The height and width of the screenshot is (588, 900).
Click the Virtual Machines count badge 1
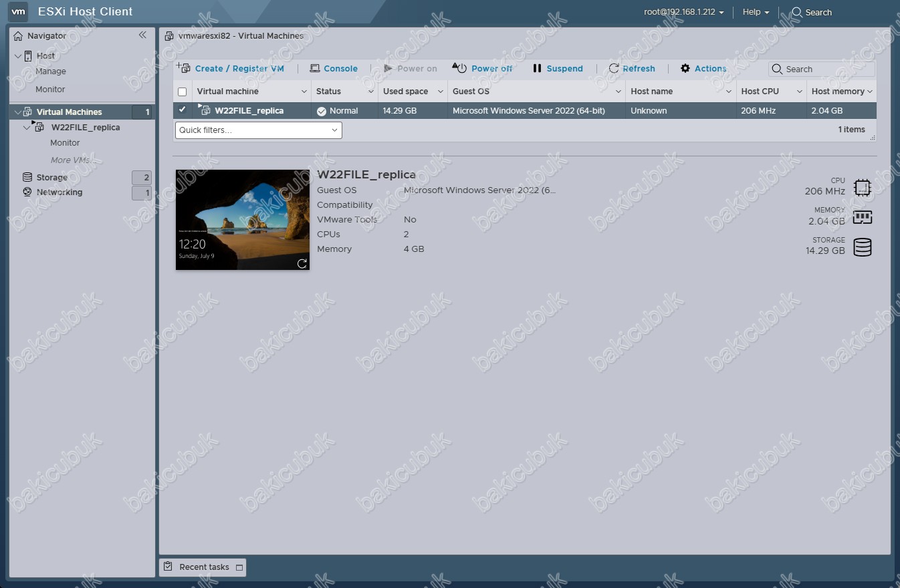[x=142, y=112]
